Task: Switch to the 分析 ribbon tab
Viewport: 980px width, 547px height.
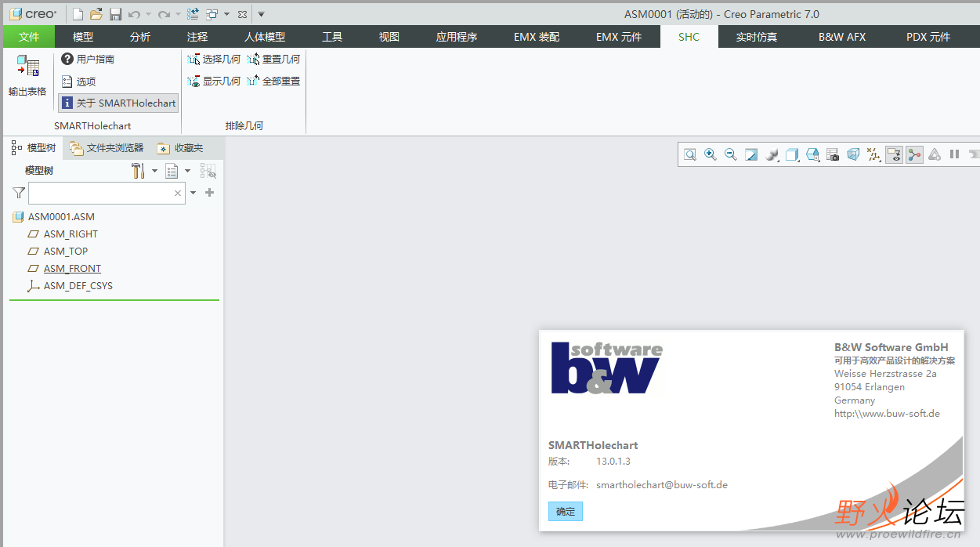Action: [140, 37]
